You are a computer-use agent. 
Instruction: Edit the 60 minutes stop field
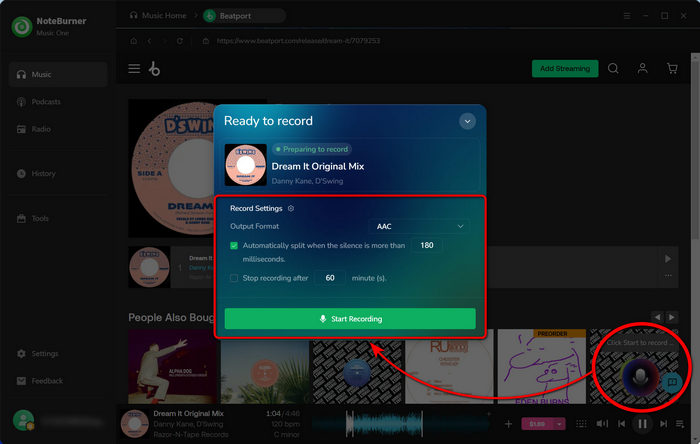(330, 278)
